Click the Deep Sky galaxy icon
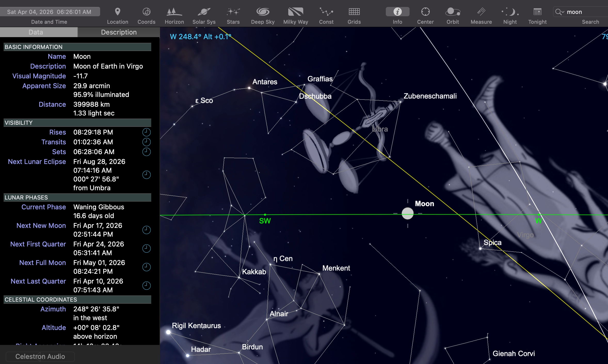608x364 pixels. (x=263, y=12)
